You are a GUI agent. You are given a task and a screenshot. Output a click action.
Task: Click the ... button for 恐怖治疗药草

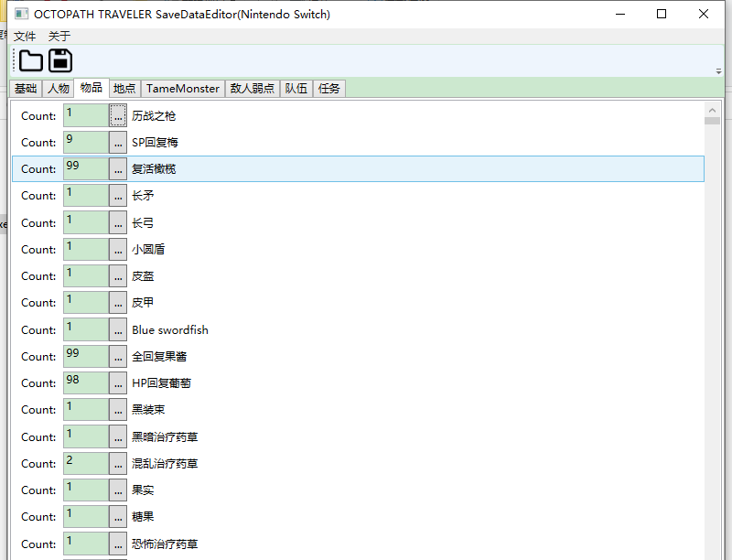118,544
